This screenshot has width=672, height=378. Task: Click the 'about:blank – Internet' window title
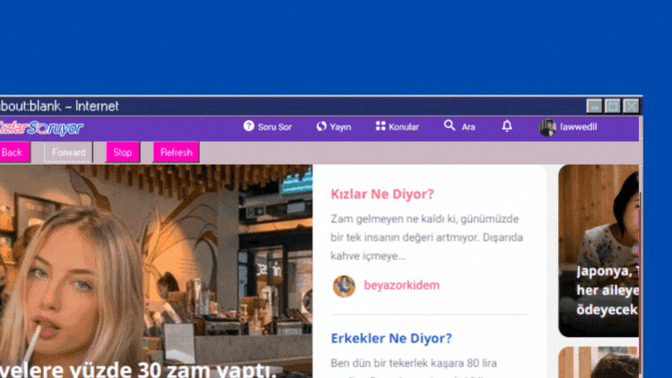59,106
